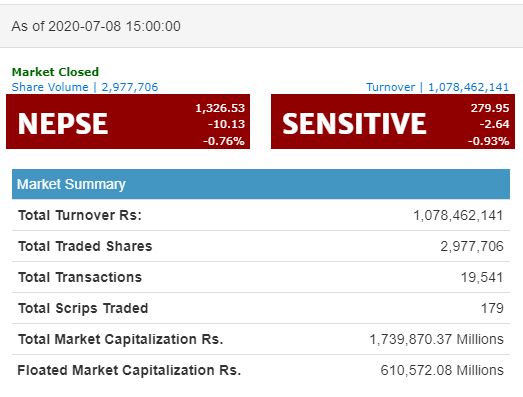Click the Market Summary header bar

pos(261,184)
